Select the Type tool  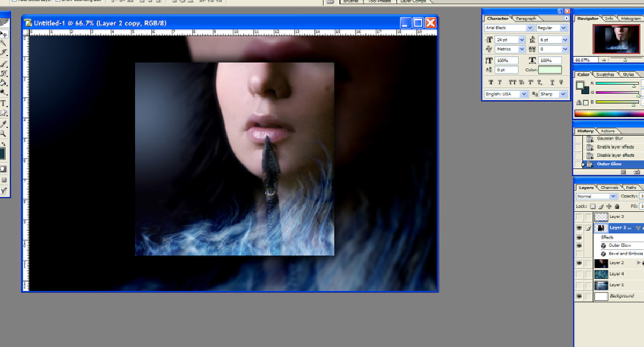point(4,104)
